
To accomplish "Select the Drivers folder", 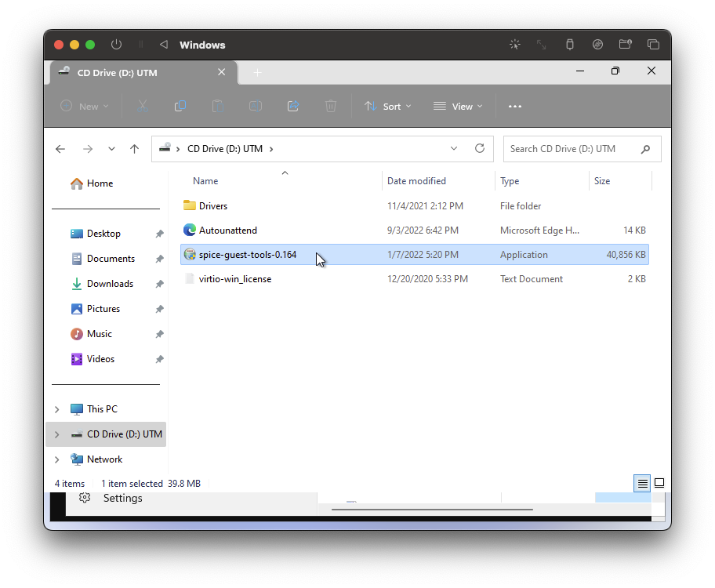I will click(x=415, y=205).
